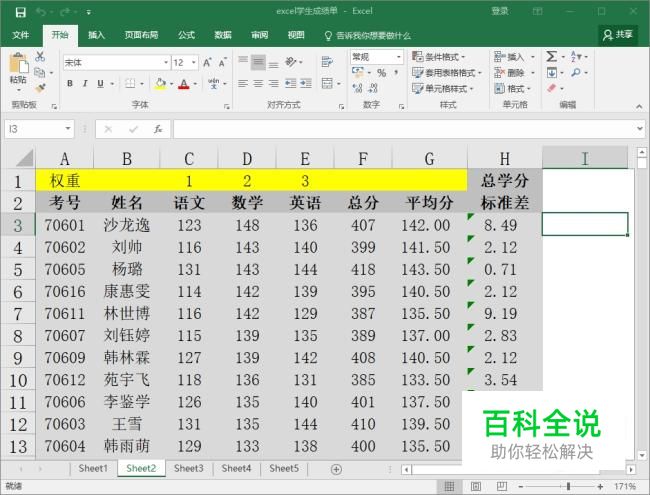Decrease font size with small A icon
Viewport: 650px width, 495px height.
click(222, 63)
